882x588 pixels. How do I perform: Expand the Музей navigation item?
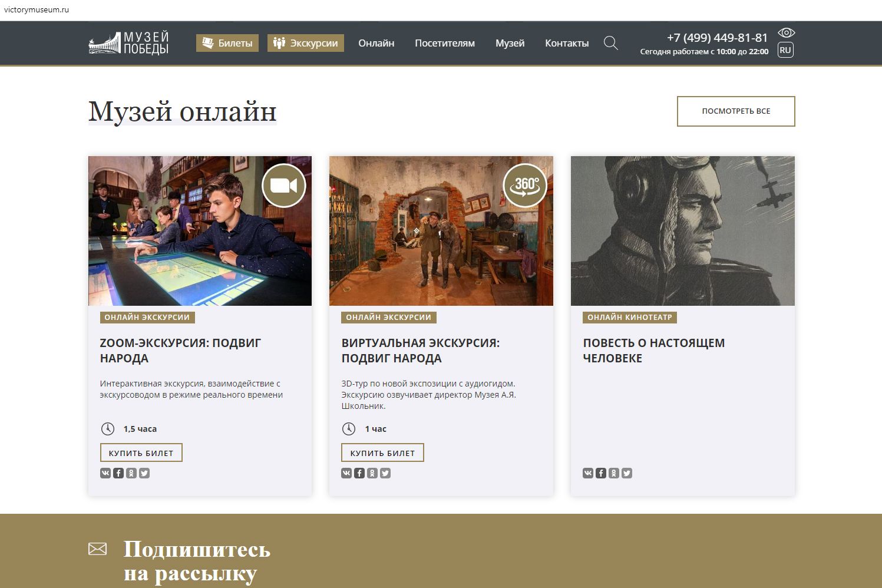(x=510, y=43)
